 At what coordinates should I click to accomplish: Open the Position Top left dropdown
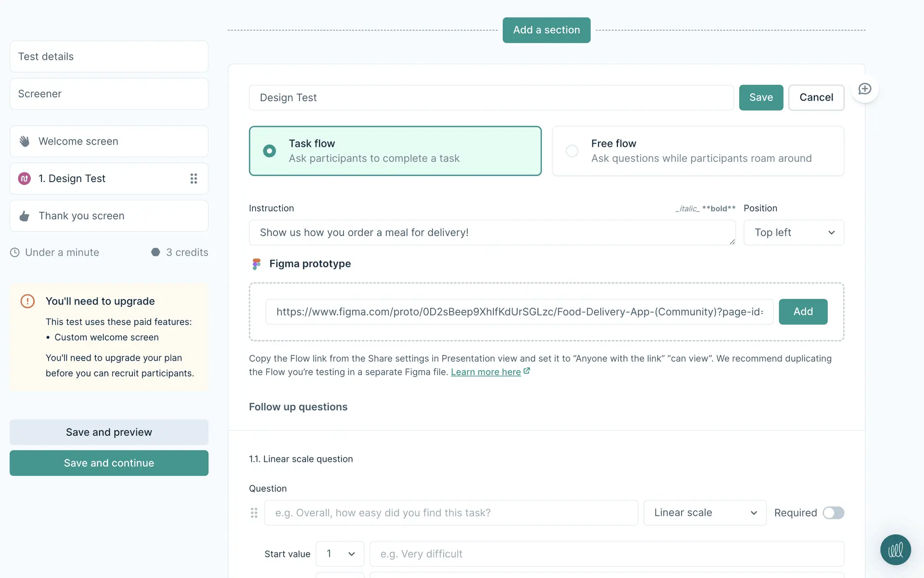click(794, 233)
